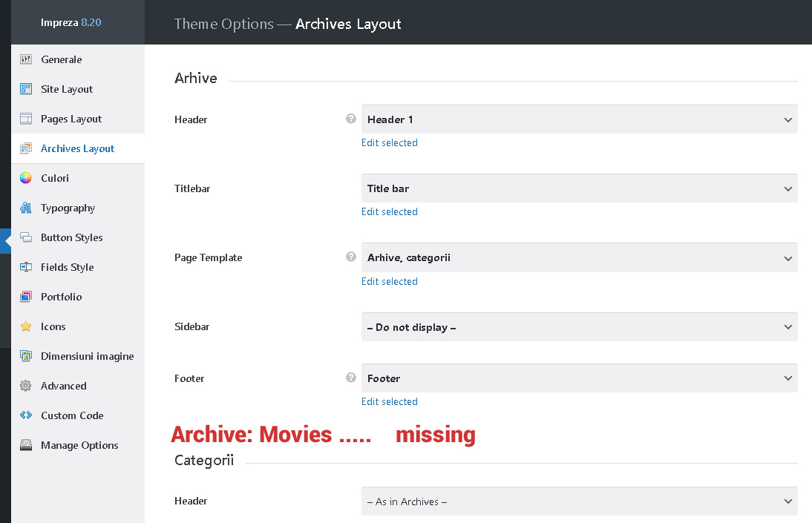Click the Titlebar field label
The image size is (812, 523).
(192, 188)
